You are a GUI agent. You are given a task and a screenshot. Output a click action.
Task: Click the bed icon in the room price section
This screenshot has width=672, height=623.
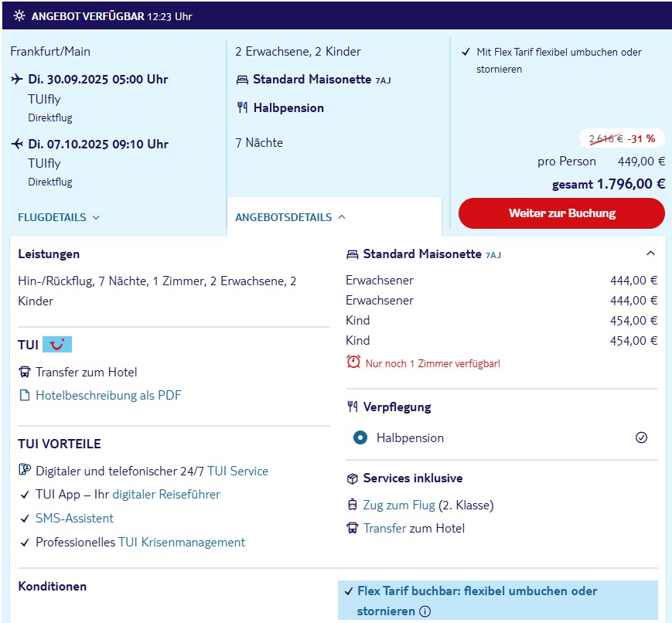[x=353, y=254]
